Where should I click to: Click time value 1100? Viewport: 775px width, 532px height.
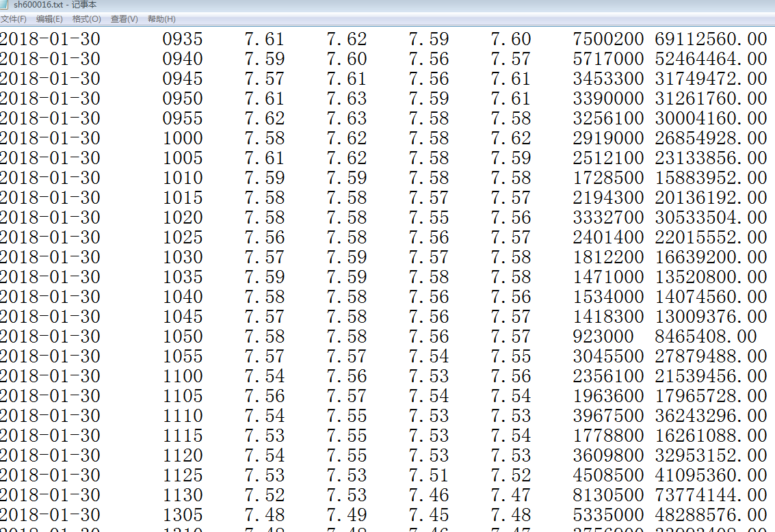183,376
